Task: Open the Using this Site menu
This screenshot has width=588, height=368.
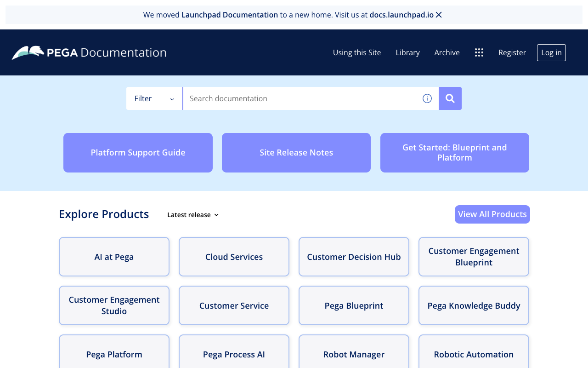Action: [357, 52]
